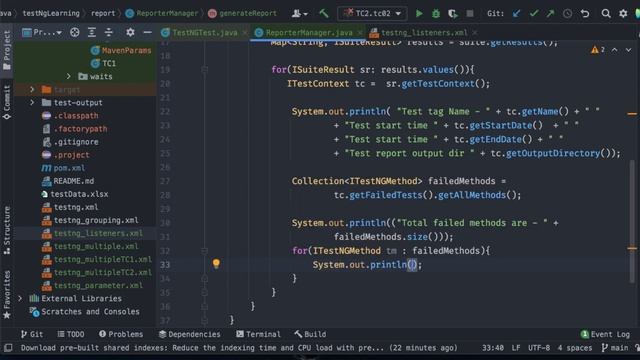Rollback changes with undo arrow

pyautogui.click(x=584, y=13)
